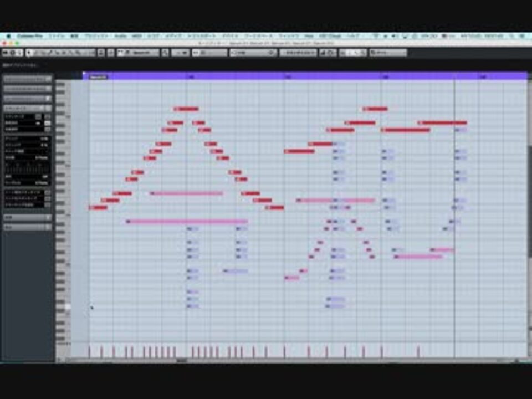Open the length quantize dropdown
This screenshot has width=532, height=399.
click(298, 53)
